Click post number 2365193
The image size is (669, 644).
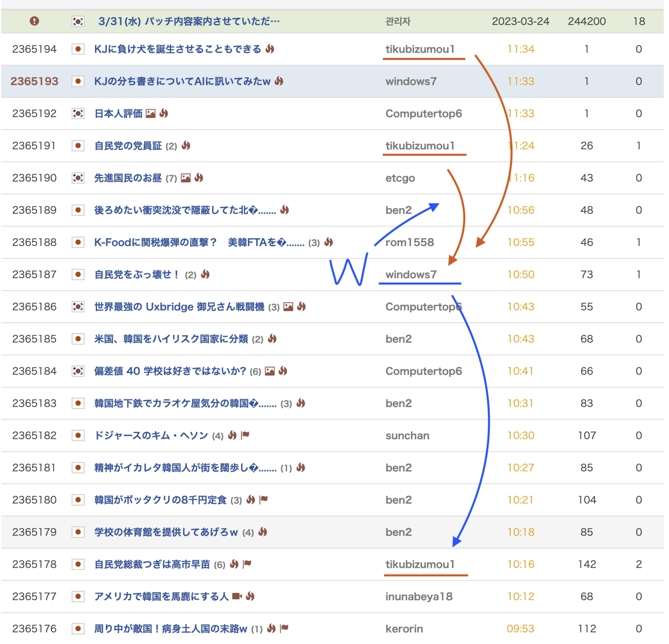tap(34, 82)
